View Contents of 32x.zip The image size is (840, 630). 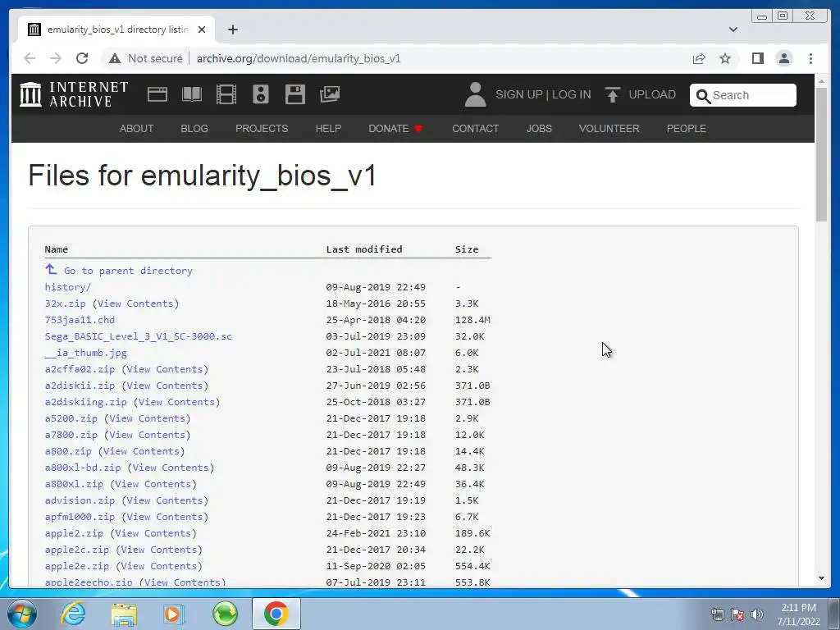135,304
